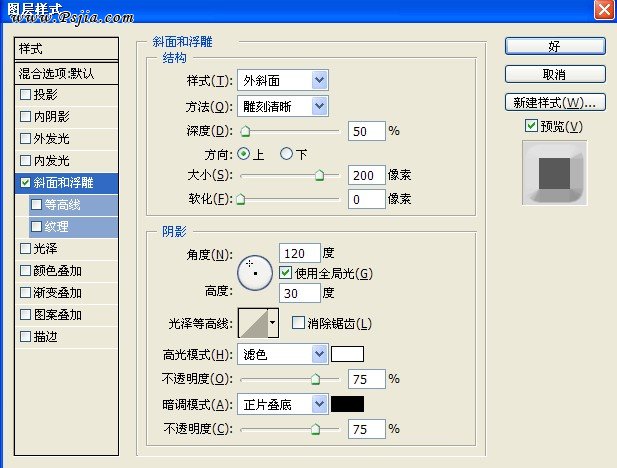Image resolution: width=617 pixels, height=468 pixels.
Task: Enable the 内阴影 inner shadow checkbox
Action: point(26,117)
